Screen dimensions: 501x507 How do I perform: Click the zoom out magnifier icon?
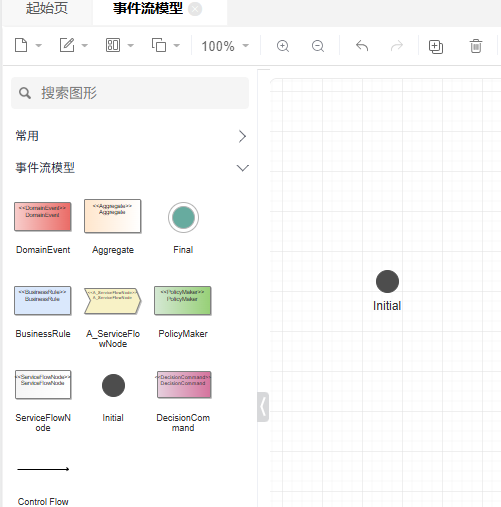click(x=318, y=46)
